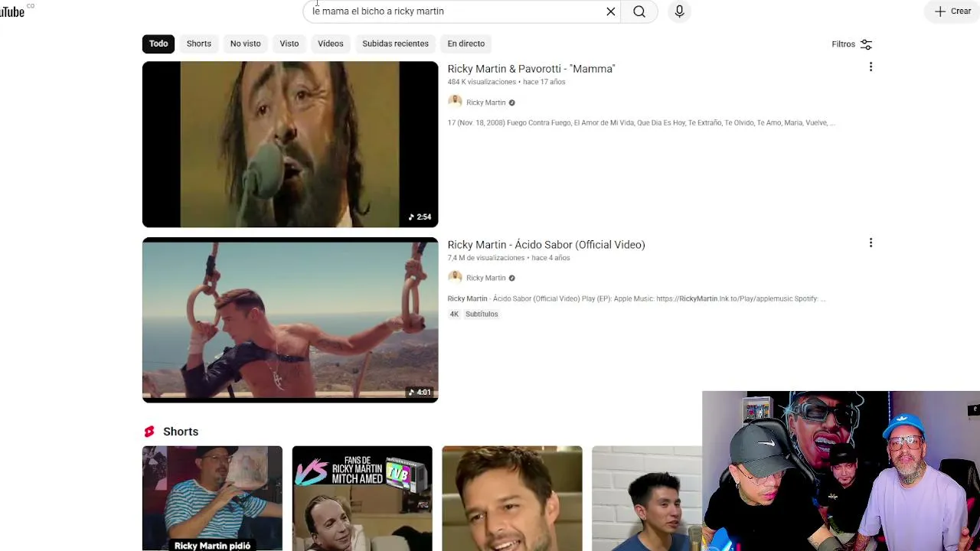Screen dimensions: 980x551
Task: Open the "Ricky Martin & Pavarotti - Mamma" title
Action: (x=531, y=69)
